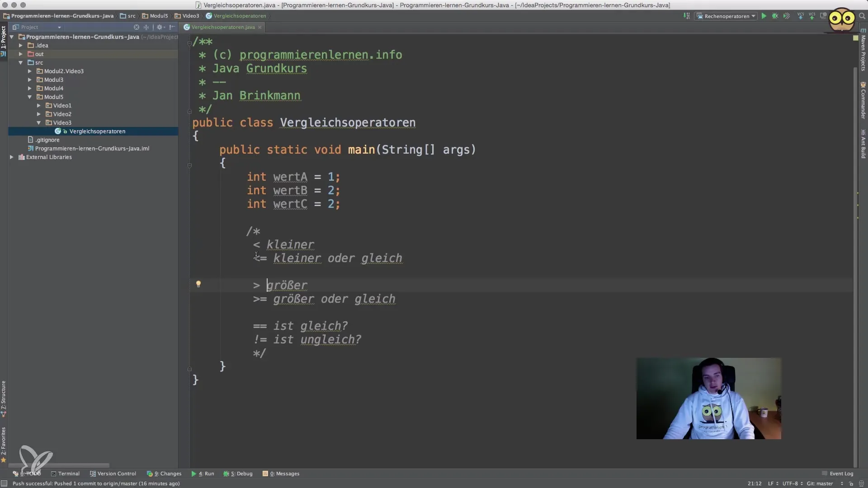Change UTF-8 file encoding in status bar
This screenshot has width=868, height=488.
click(793, 483)
